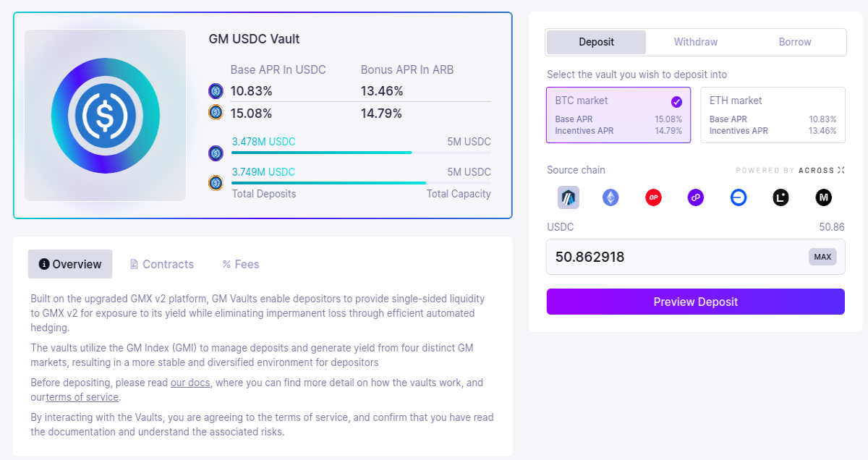Toggle the BTC market checkmark
This screenshot has height=460, width=868.
click(x=676, y=102)
